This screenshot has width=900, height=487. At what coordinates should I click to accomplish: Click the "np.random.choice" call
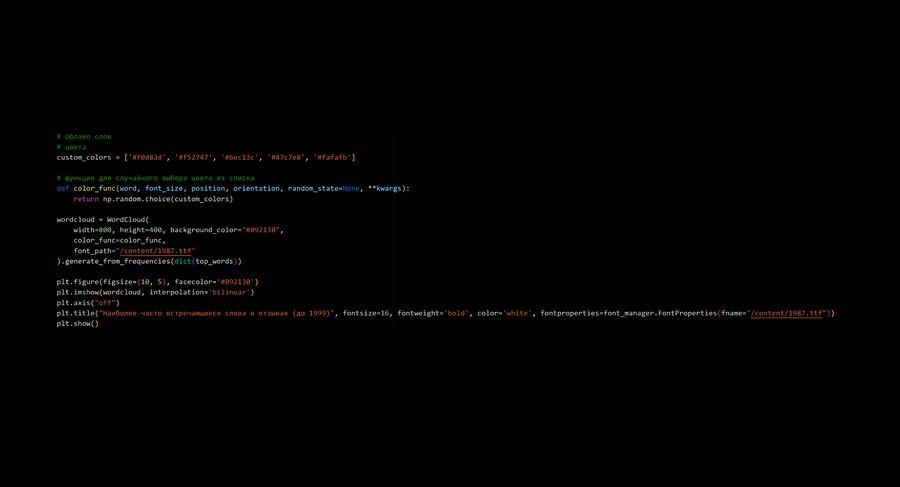[x=137, y=199]
